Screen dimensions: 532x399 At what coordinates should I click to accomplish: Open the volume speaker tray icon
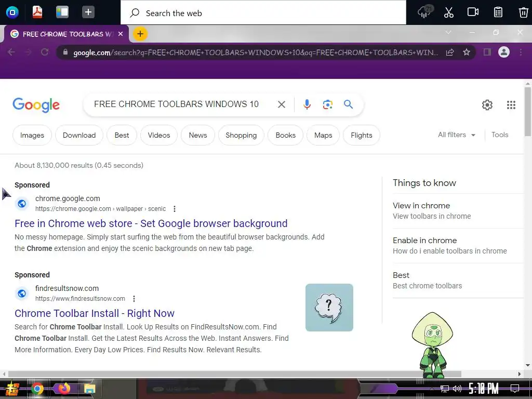tap(457, 389)
